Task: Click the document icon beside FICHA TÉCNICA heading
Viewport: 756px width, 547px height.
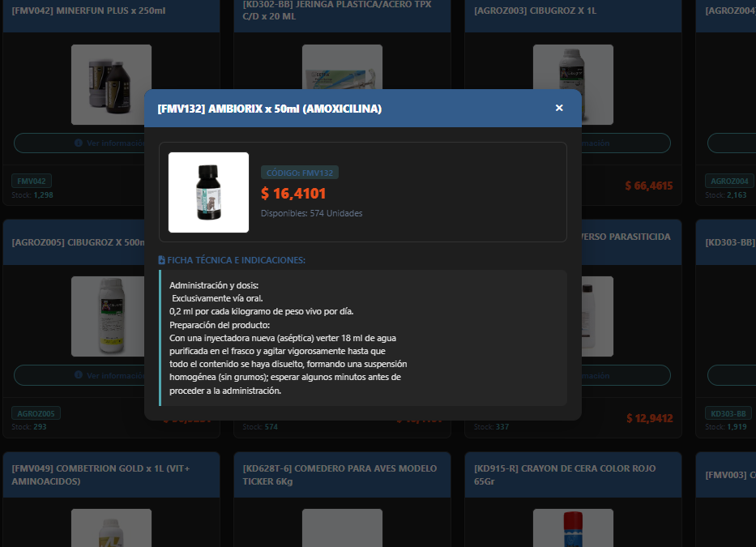Action: pos(161,260)
